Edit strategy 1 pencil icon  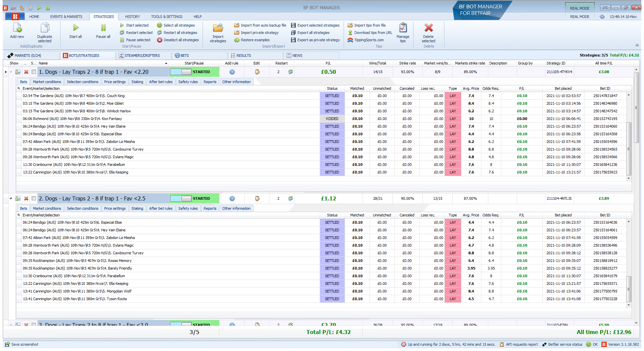[x=257, y=72]
